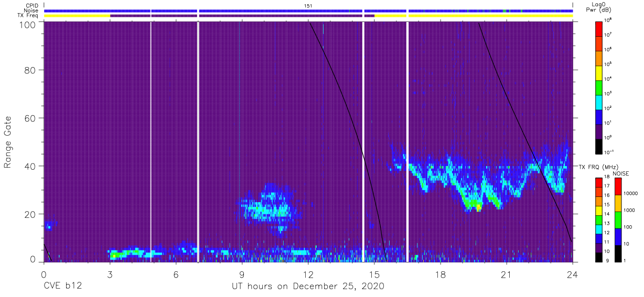Click the orange segment of the noise colorbar
This screenshot has height=297, width=644.
click(618, 203)
